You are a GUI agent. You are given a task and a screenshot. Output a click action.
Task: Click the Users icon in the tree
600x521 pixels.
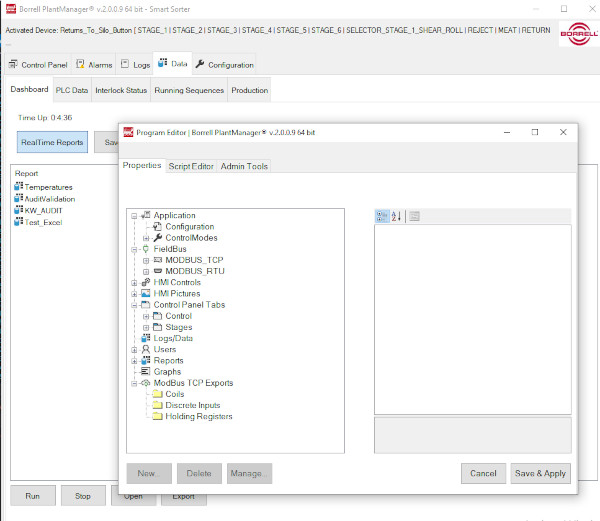[146, 349]
